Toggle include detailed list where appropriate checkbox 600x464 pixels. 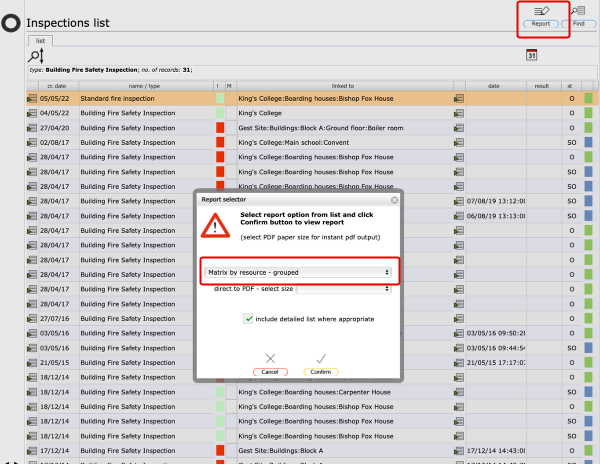pos(248,319)
